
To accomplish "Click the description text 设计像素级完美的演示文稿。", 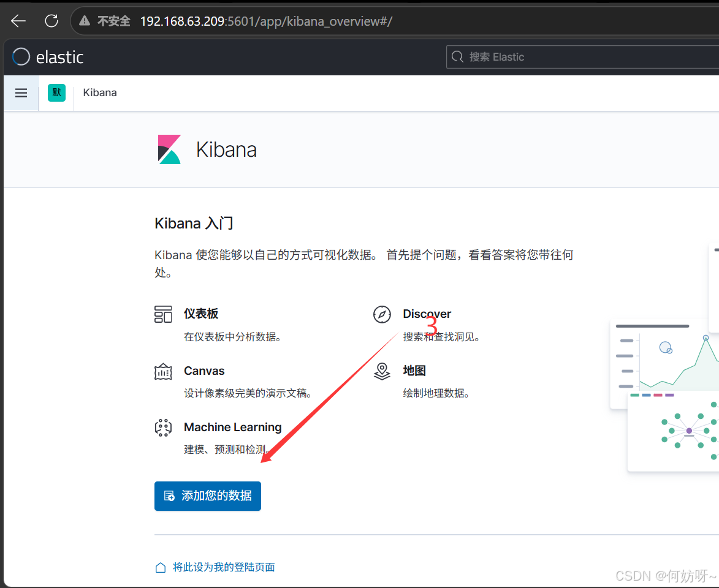I will (248, 393).
